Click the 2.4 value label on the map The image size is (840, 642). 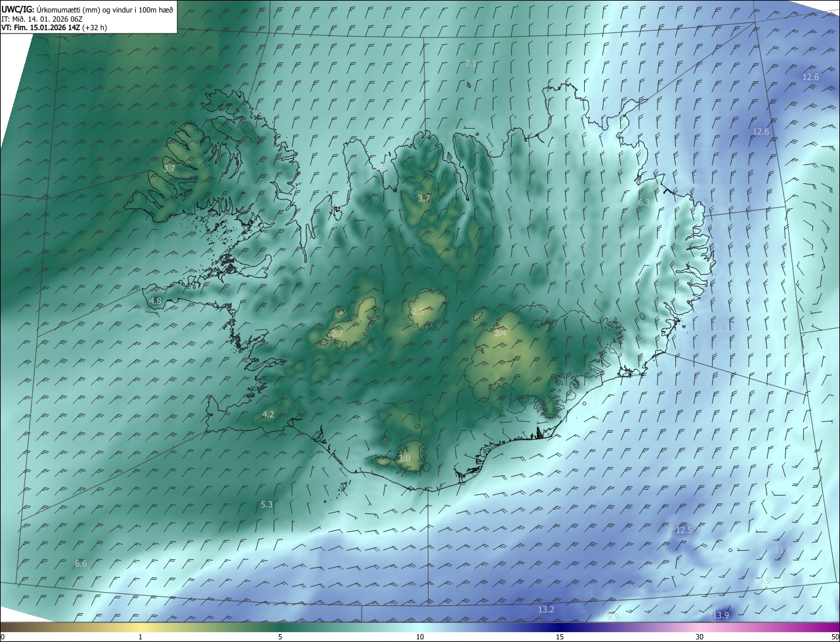click(x=500, y=333)
